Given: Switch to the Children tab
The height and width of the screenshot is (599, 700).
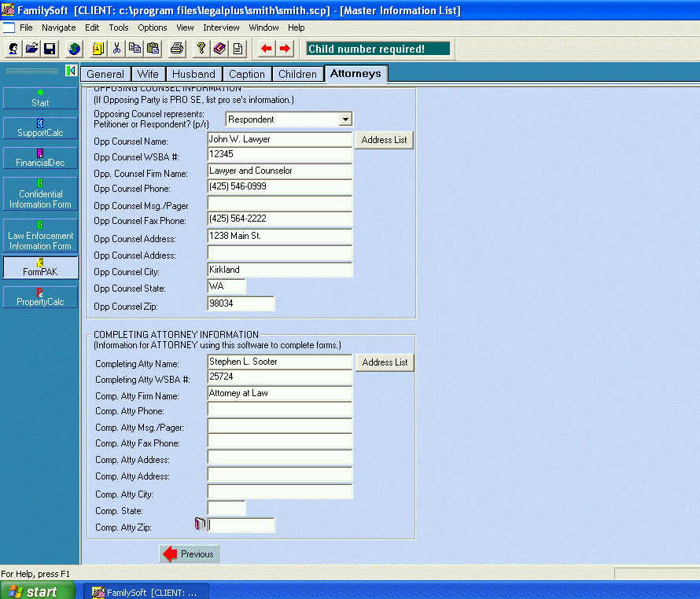Looking at the screenshot, I should [x=297, y=74].
